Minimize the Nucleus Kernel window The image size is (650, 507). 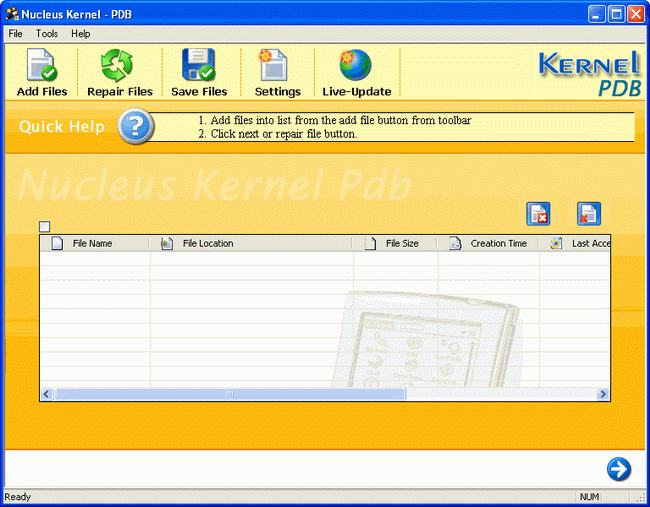coord(597,15)
